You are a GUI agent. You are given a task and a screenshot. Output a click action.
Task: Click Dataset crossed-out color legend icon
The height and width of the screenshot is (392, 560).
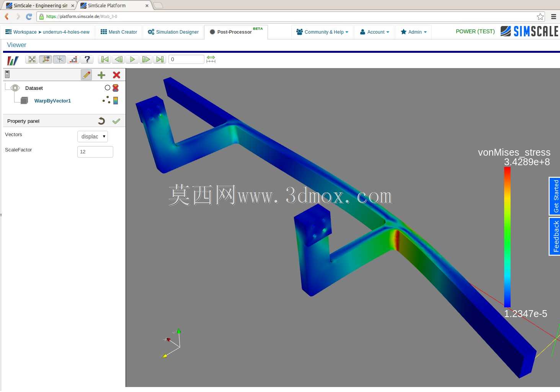(116, 88)
